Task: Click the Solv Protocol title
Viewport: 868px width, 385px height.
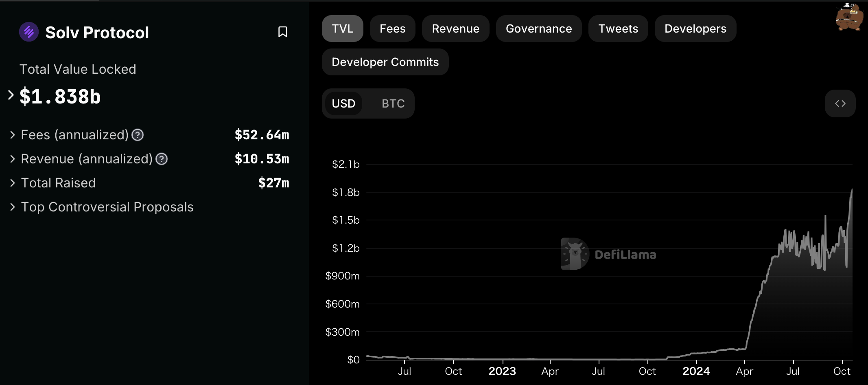Action: pyautogui.click(x=97, y=33)
